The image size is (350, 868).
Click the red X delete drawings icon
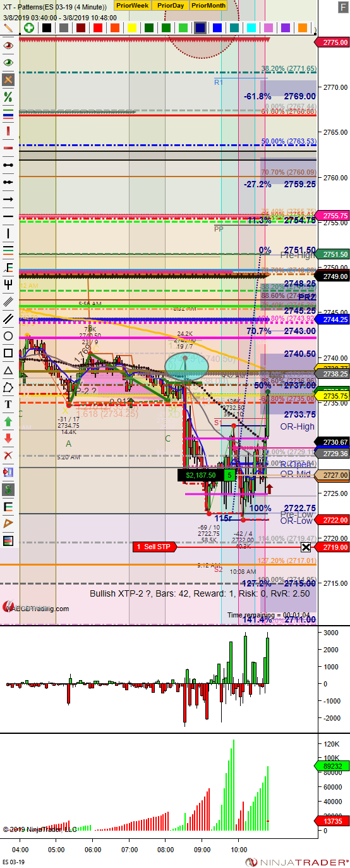(x=8, y=456)
